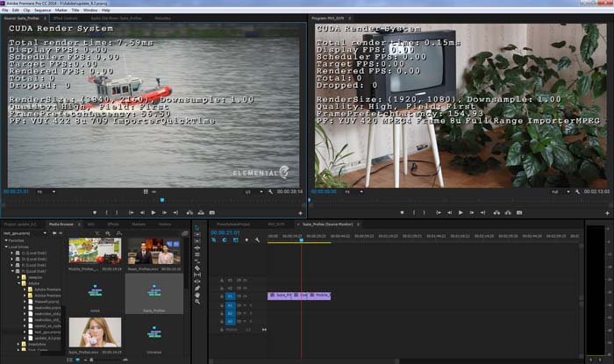Open the Sequence menu

point(42,11)
